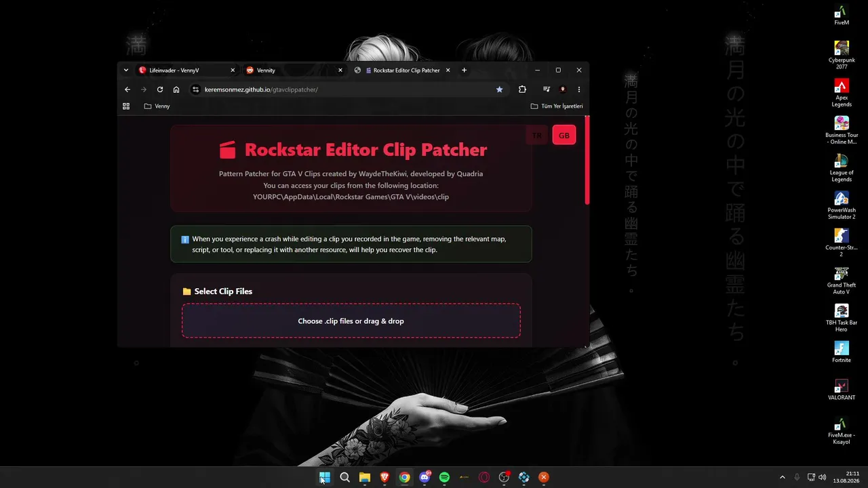
Task: Open taskbar Search
Action: (344, 477)
